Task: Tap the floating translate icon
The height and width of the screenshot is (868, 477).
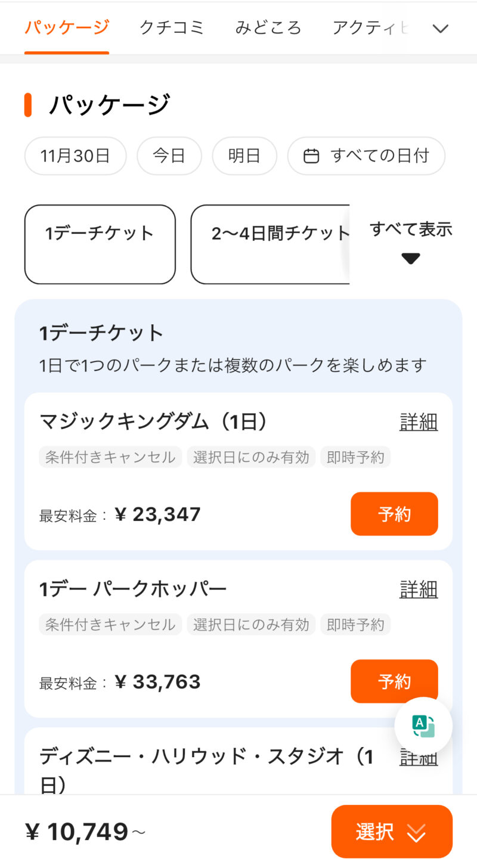Action: point(423,726)
